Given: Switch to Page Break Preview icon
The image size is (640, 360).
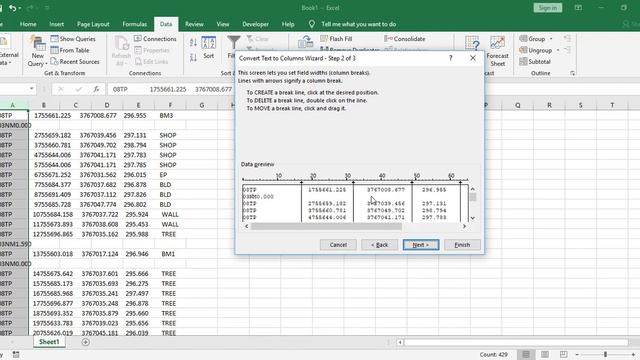Looking at the screenshot, I should click(563, 354).
